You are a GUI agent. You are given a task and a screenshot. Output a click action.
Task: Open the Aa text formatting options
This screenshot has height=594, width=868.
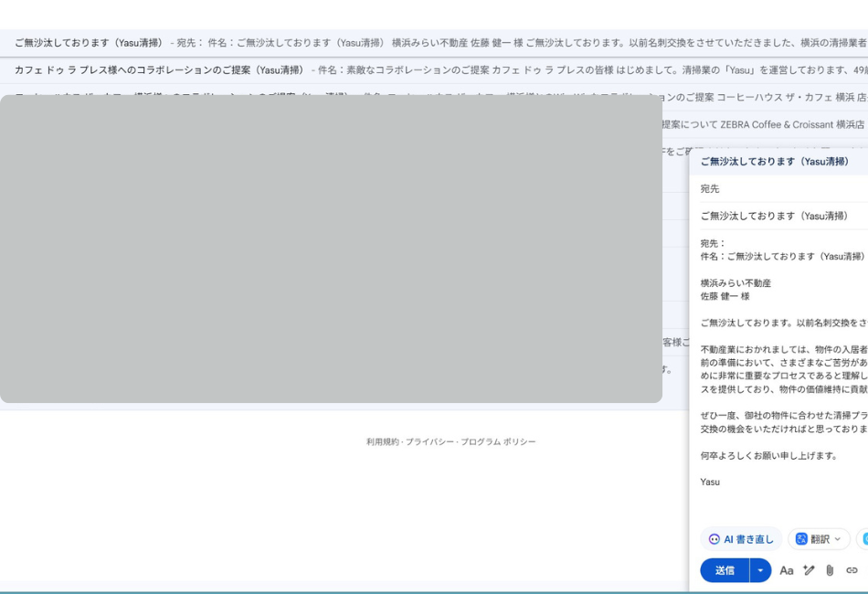coord(786,570)
